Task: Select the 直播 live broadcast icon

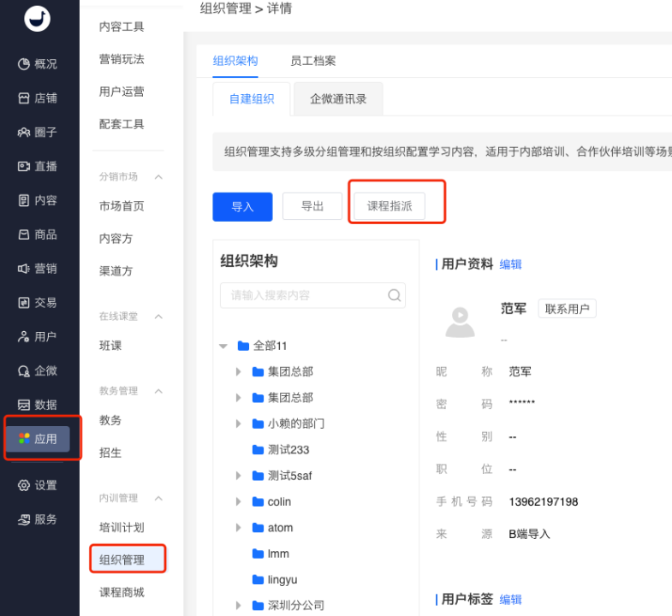Action: [x=24, y=166]
